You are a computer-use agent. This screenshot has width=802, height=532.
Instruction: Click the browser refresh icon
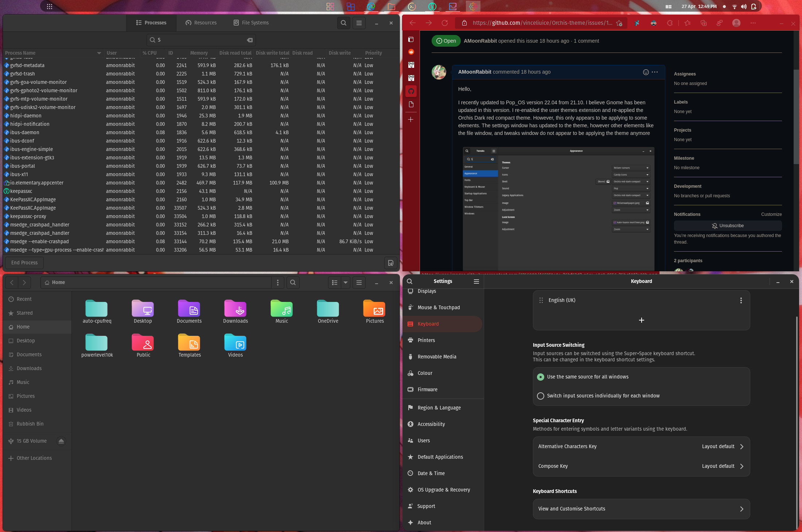pyautogui.click(x=444, y=23)
